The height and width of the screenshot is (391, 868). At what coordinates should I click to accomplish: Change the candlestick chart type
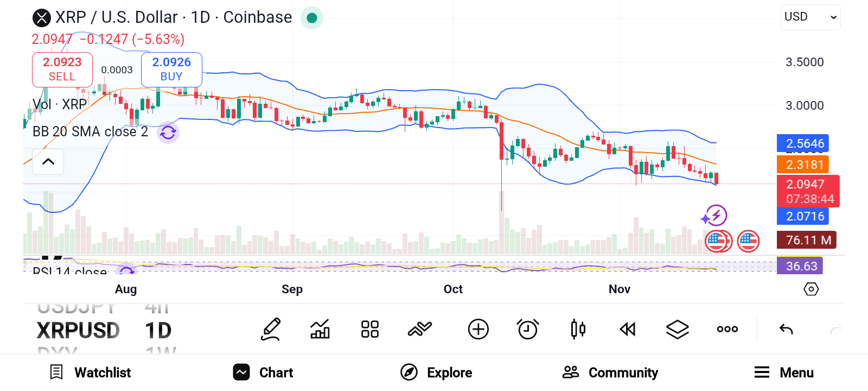(x=578, y=329)
